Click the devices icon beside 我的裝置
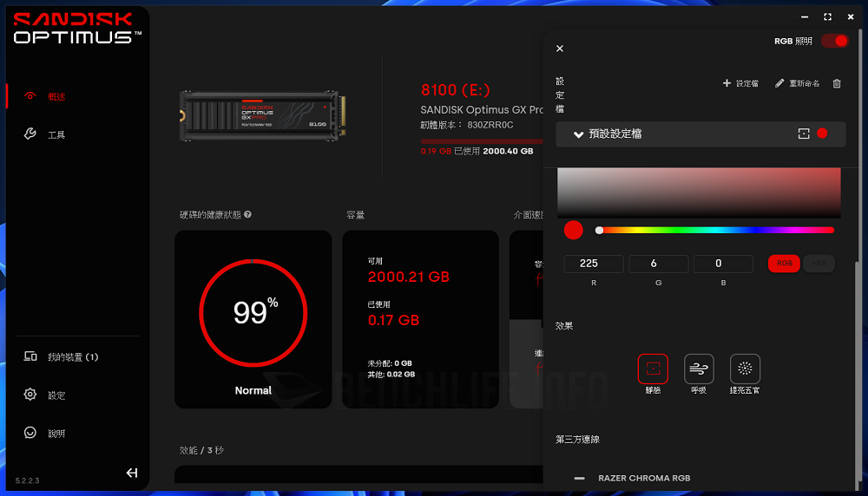Image resolution: width=868 pixels, height=496 pixels. point(30,356)
